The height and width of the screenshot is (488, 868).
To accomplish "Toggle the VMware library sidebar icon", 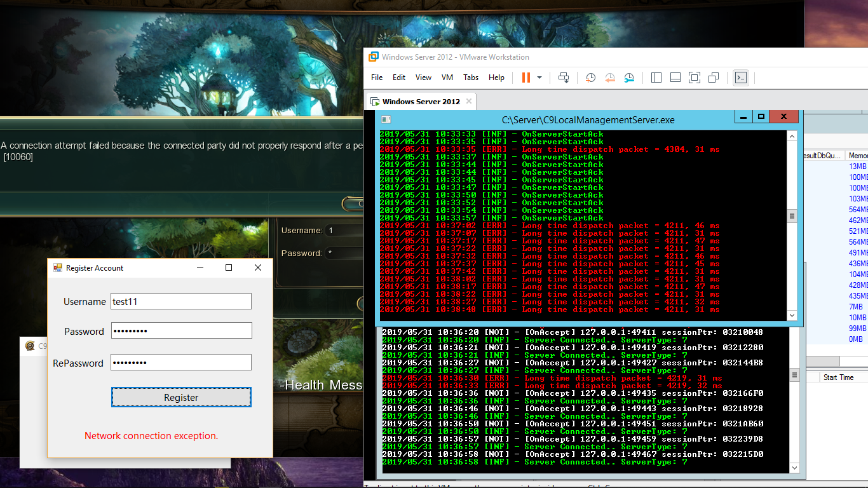I will (656, 78).
